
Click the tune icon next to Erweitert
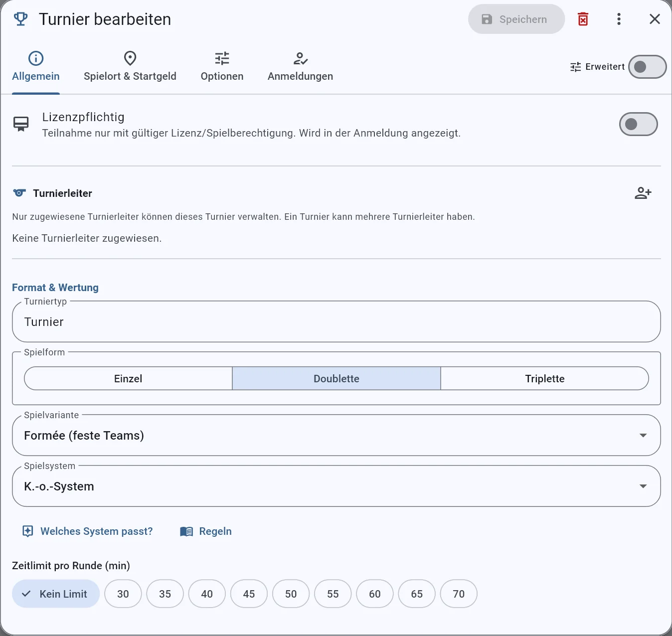pos(576,67)
